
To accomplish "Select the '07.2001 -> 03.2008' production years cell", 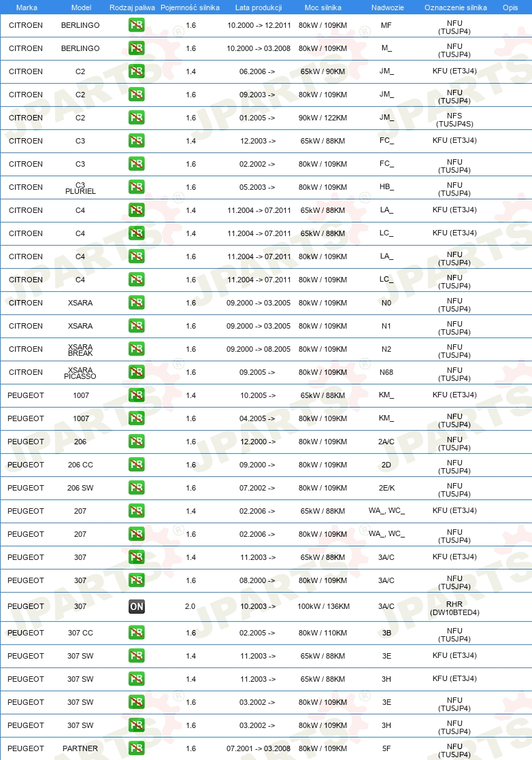I will click(259, 748).
